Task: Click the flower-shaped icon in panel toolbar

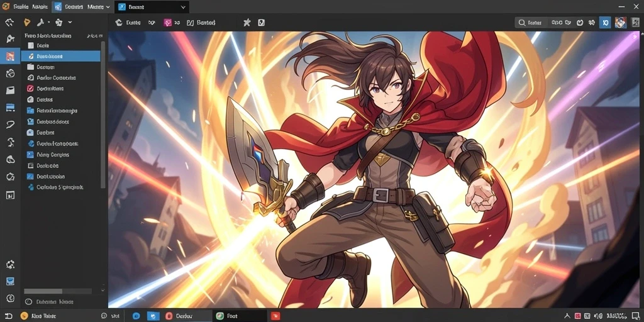Action: pos(58,22)
